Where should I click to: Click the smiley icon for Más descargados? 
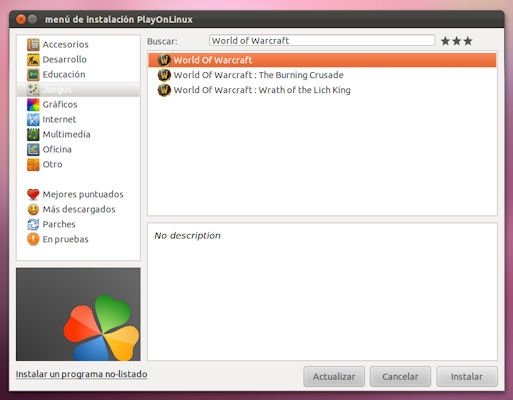point(33,209)
